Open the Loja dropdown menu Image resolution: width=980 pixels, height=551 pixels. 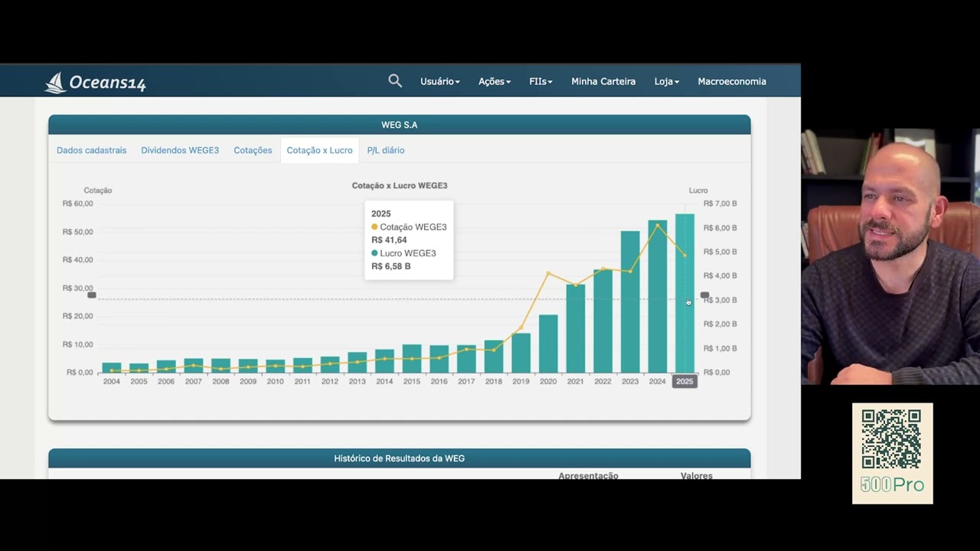[667, 81]
